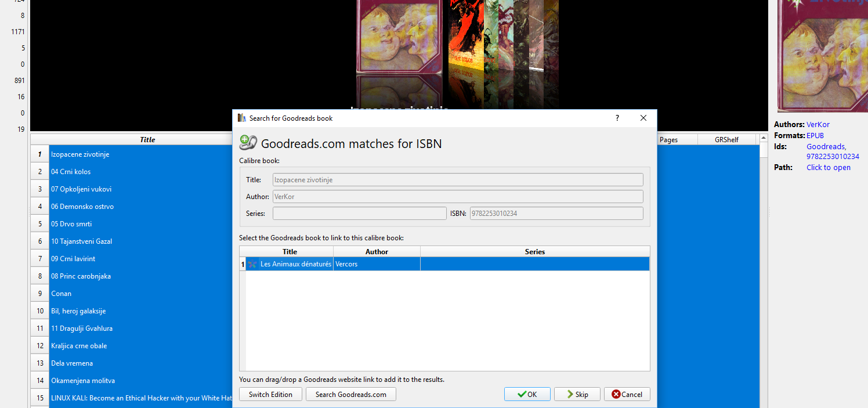The height and width of the screenshot is (408, 868).
Task: Select the book 09 Crni lavirint
Action: (73, 259)
